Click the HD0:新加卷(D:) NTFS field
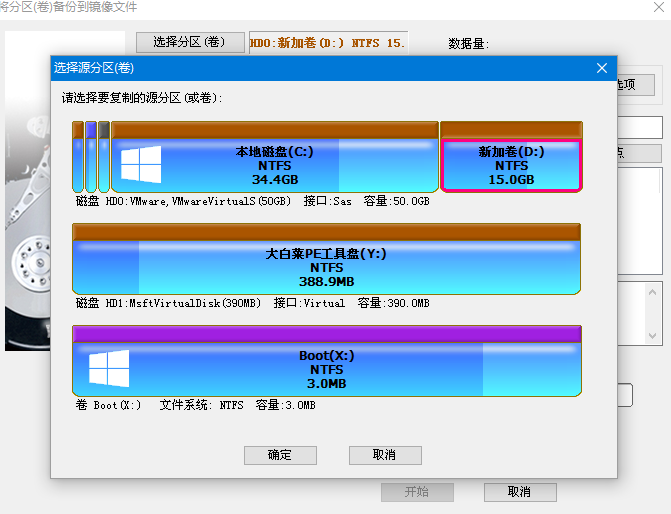 point(328,43)
